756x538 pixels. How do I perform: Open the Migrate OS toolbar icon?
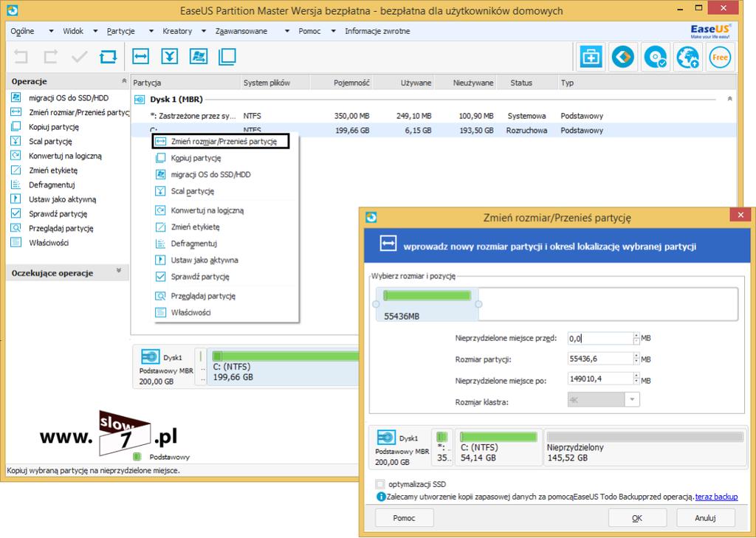pyautogui.click(x=198, y=56)
